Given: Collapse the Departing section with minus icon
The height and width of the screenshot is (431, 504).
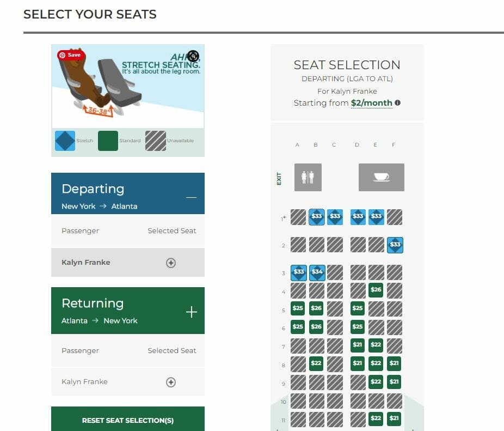Looking at the screenshot, I should [x=191, y=197].
